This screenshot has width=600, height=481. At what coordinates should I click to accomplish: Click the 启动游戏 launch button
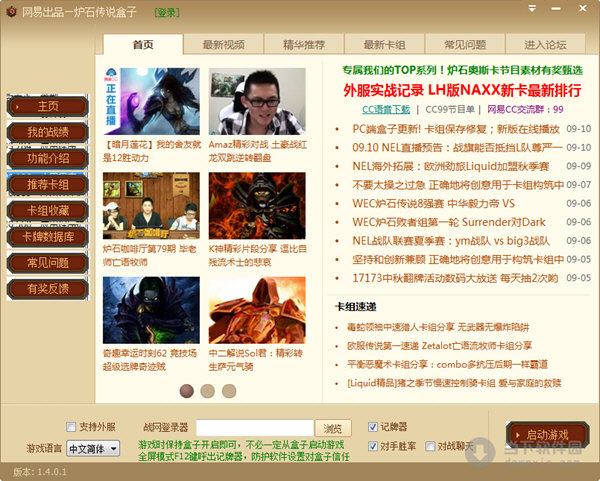548,435
